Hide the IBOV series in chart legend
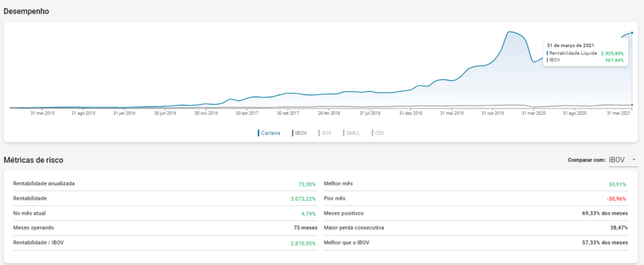 point(300,133)
